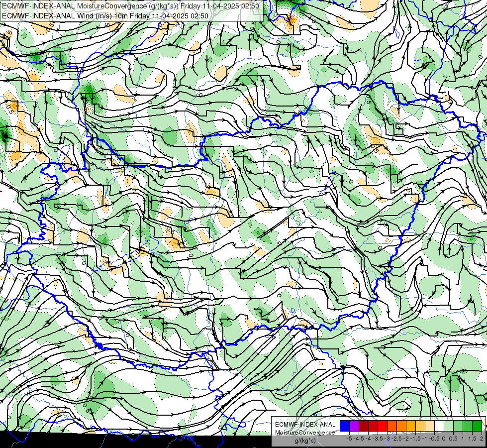Click the -4.5 tick label on colorbar
This screenshot has width=487, height=448.
[359, 439]
